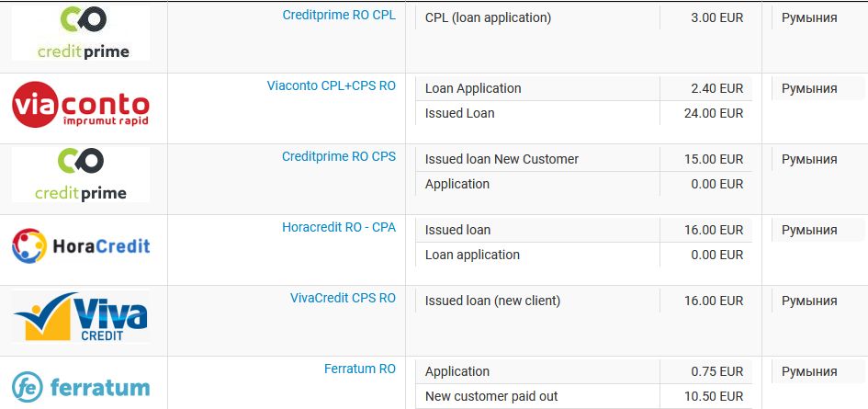Click the Issued loan (new client) entry
The image size is (868, 409).
pyautogui.click(x=492, y=301)
